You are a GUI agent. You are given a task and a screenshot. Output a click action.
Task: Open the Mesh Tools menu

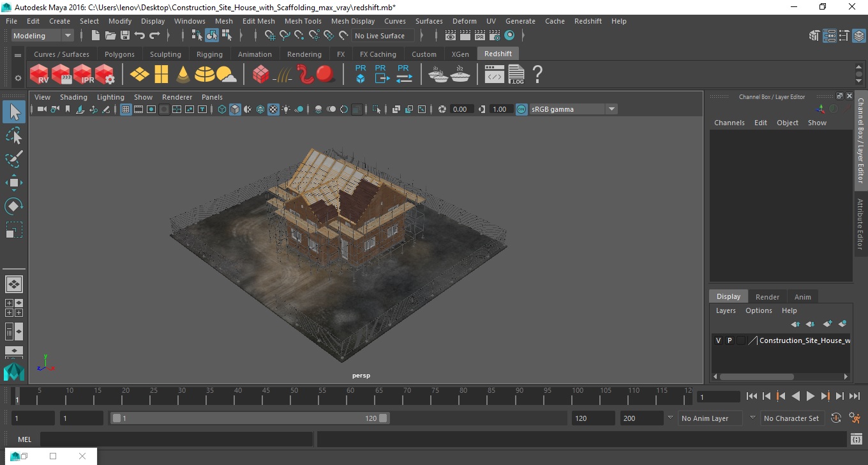(303, 21)
